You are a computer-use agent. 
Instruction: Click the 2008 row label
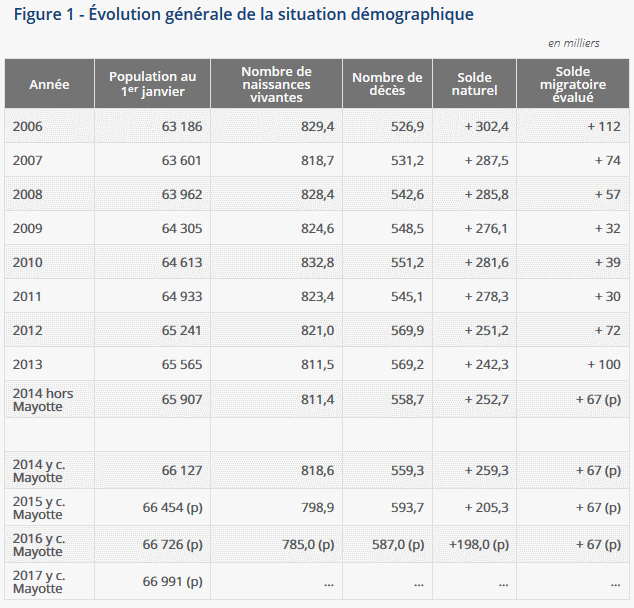tap(27, 194)
